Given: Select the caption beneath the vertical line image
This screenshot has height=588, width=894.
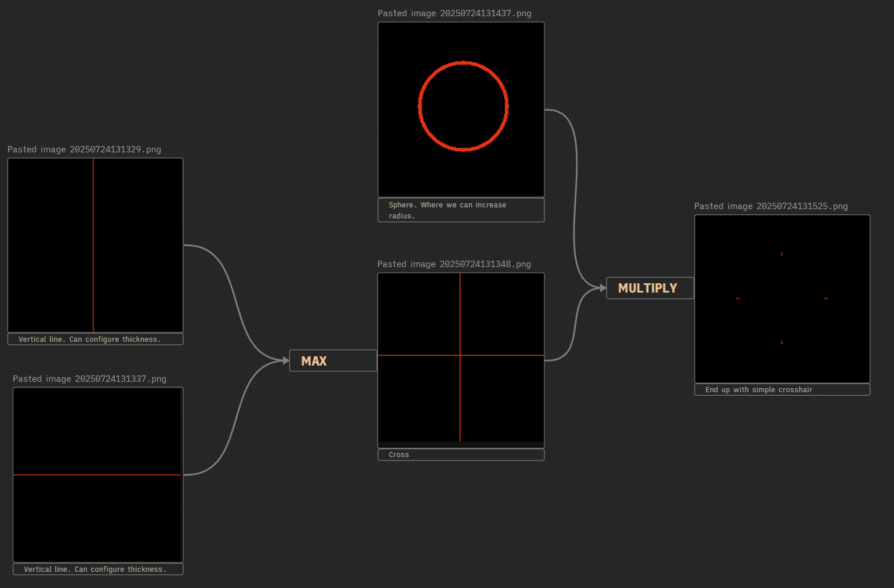Looking at the screenshot, I should pyautogui.click(x=95, y=339).
